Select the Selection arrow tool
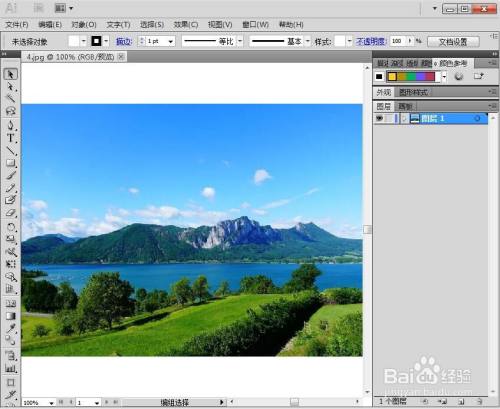This screenshot has width=500, height=409. pos(10,74)
